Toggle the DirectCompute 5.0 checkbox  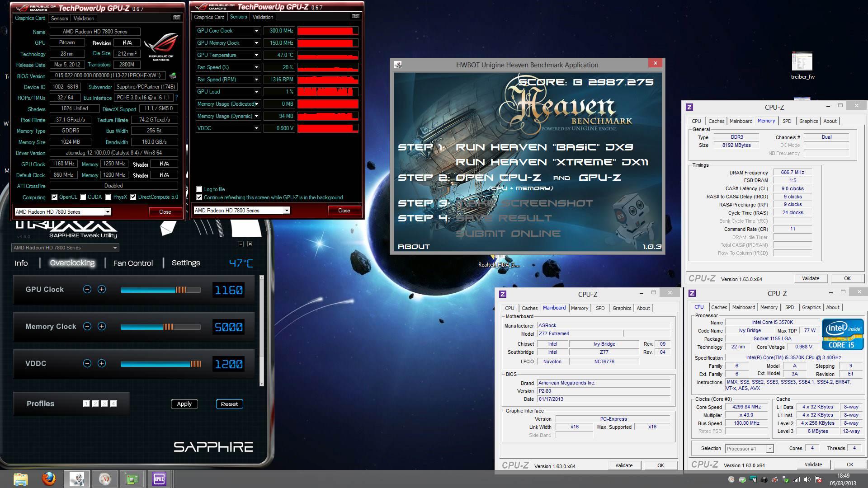click(x=133, y=197)
